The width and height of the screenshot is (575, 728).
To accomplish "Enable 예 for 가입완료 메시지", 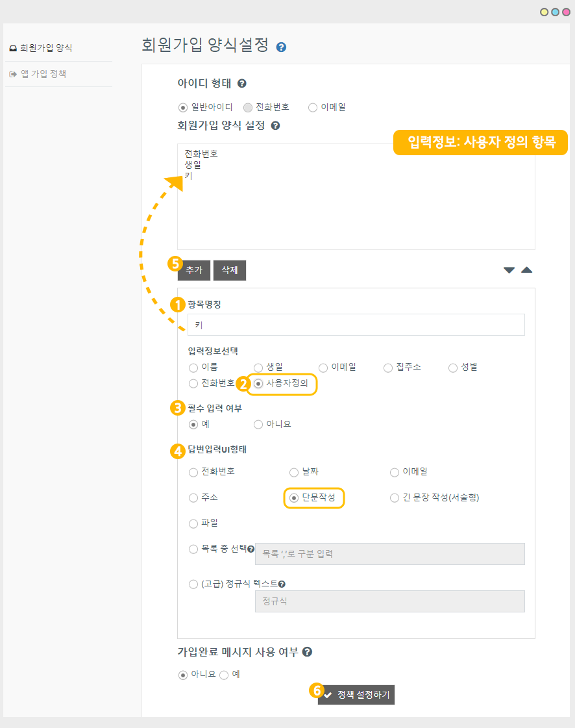I will [x=224, y=675].
